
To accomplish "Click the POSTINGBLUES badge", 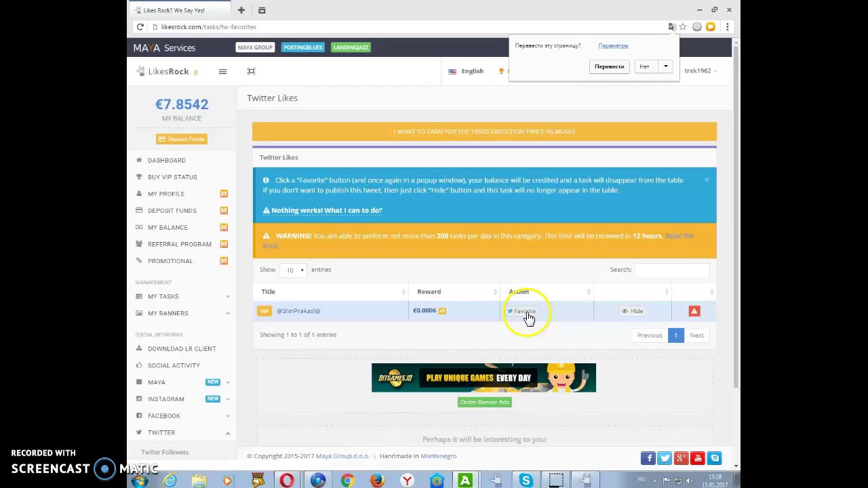I will (302, 47).
